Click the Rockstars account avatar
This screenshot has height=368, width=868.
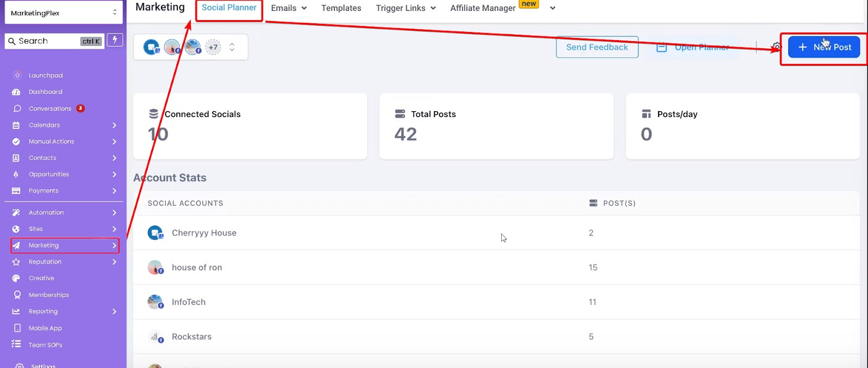[155, 337]
